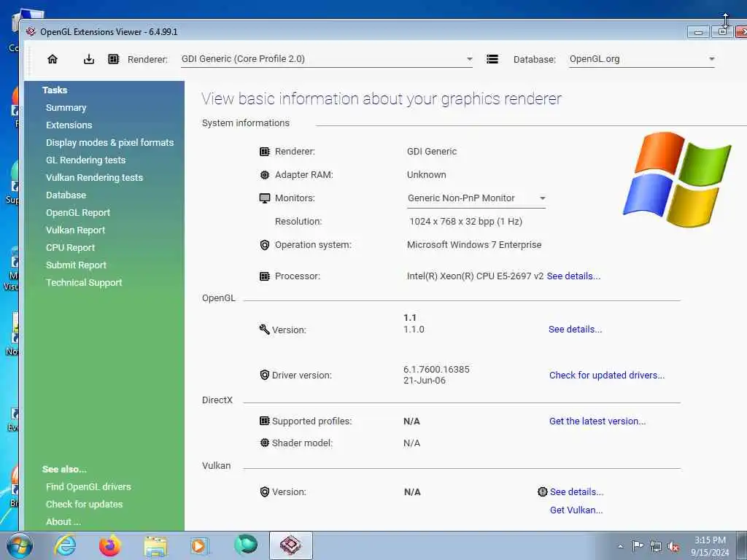Click the resolution value 1024 x 768

(x=466, y=222)
